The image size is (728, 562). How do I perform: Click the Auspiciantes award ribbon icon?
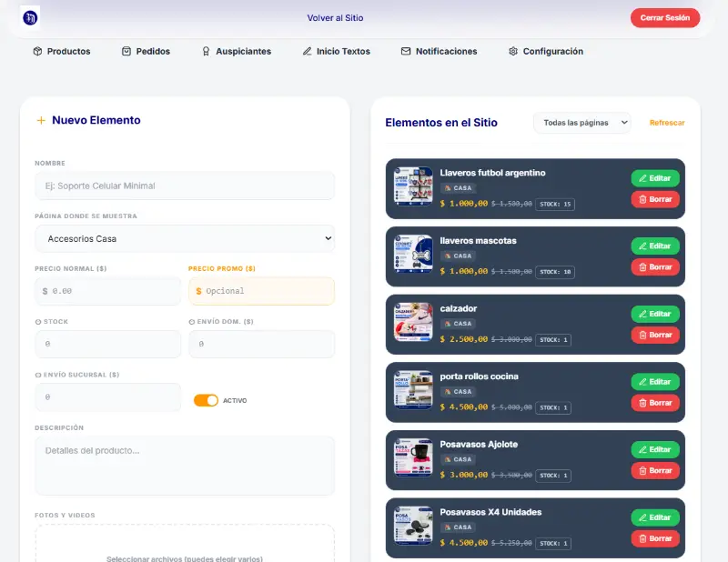point(207,51)
